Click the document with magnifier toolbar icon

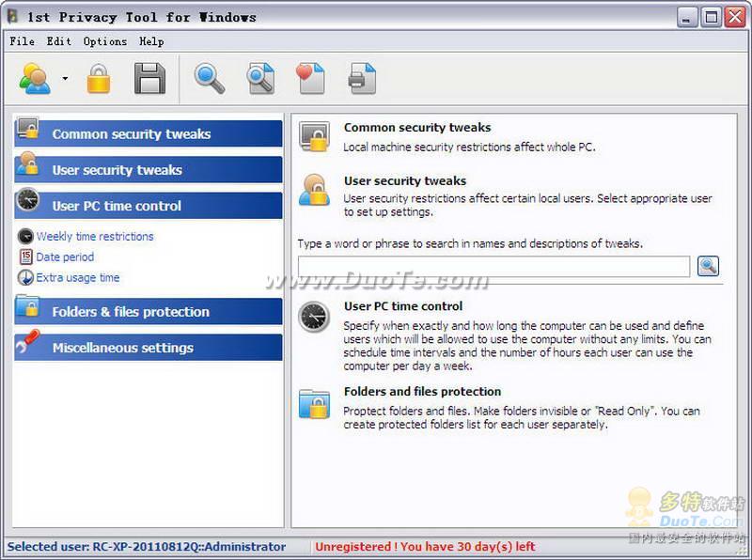point(261,79)
